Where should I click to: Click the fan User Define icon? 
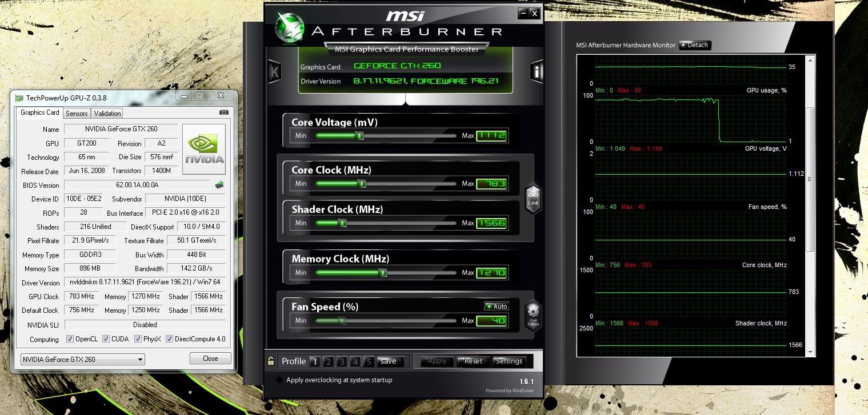[533, 316]
